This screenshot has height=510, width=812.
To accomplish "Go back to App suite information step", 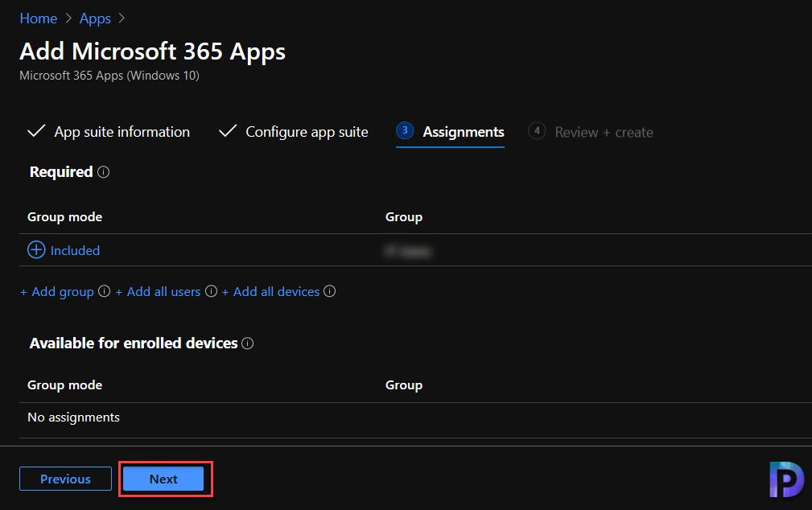I will click(x=109, y=132).
